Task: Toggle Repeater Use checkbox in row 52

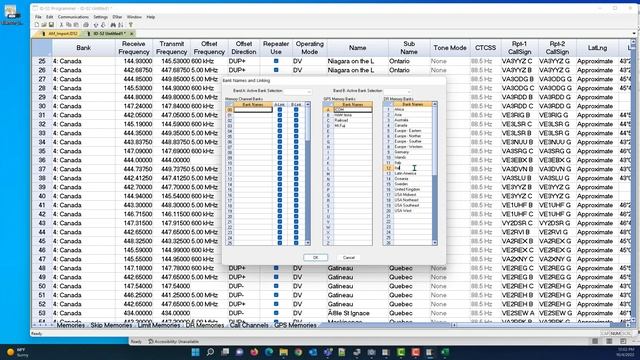Action: coord(276,304)
